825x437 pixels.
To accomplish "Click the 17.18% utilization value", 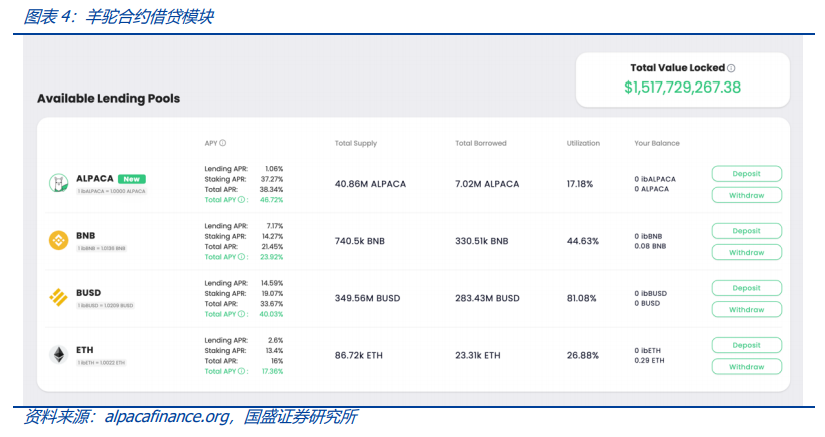I will 580,184.
